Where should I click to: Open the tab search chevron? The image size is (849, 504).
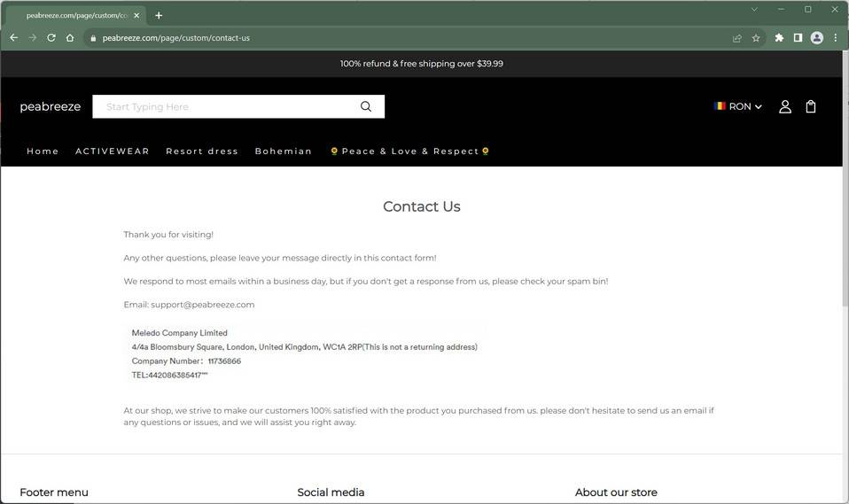pos(754,9)
